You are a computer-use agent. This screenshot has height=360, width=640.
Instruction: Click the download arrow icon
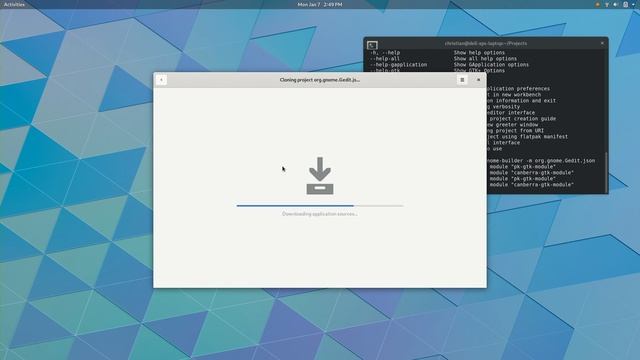(x=320, y=176)
